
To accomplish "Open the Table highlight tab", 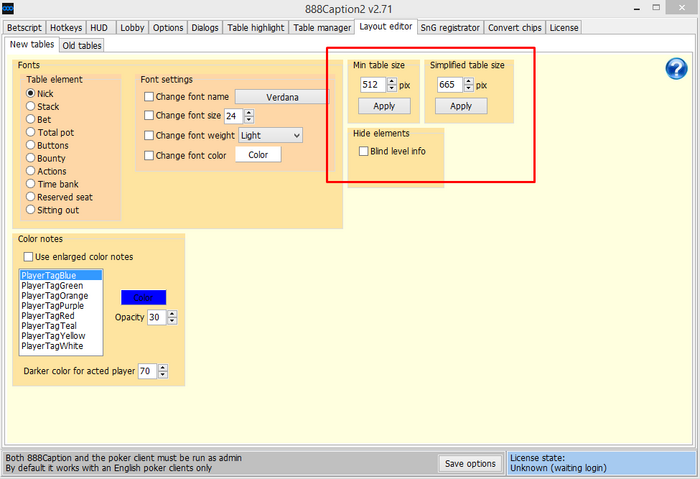I will click(256, 28).
